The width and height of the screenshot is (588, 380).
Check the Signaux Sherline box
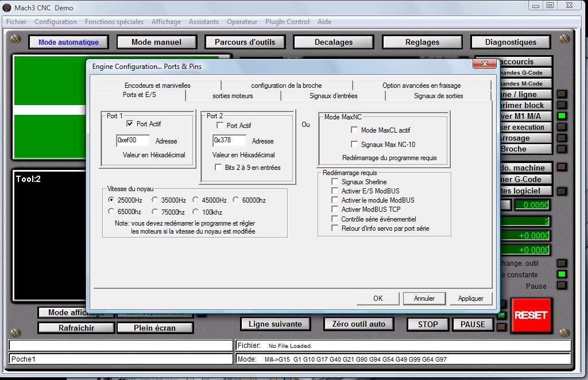(x=335, y=181)
